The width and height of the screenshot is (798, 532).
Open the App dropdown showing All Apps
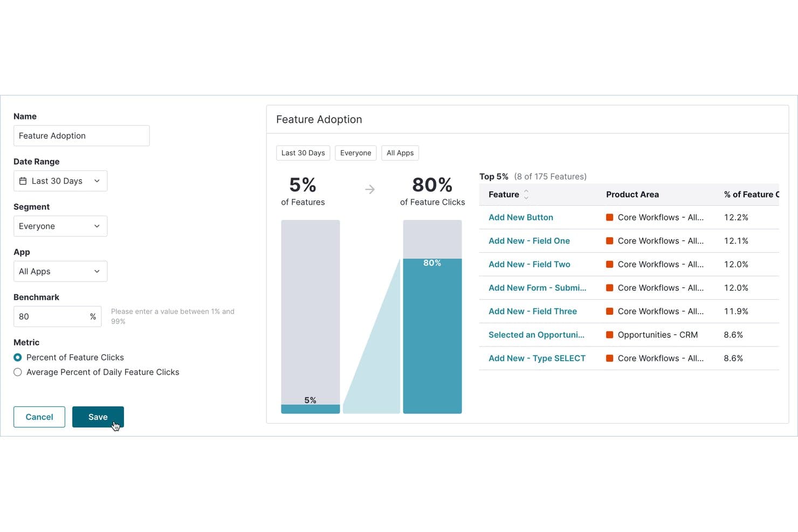pyautogui.click(x=60, y=272)
